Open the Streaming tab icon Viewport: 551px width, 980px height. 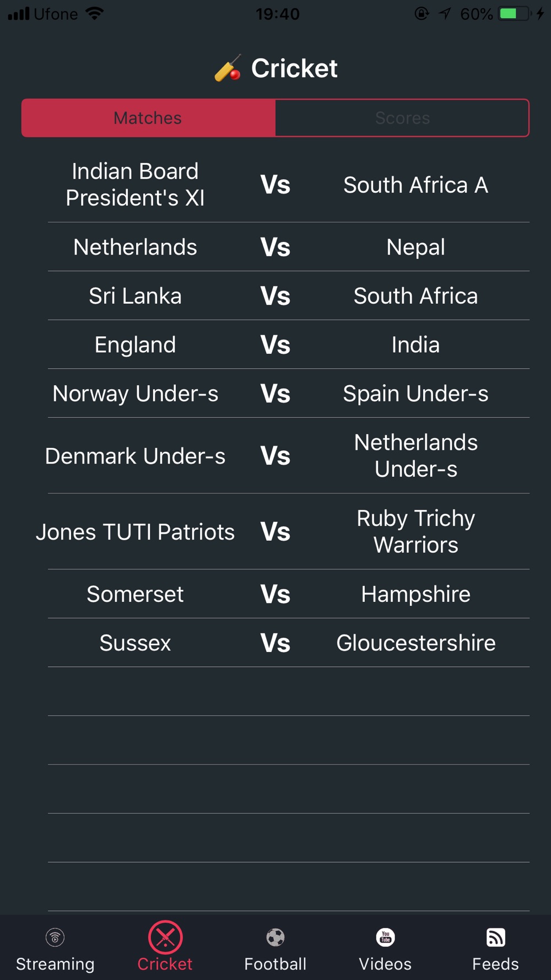pos(55,938)
